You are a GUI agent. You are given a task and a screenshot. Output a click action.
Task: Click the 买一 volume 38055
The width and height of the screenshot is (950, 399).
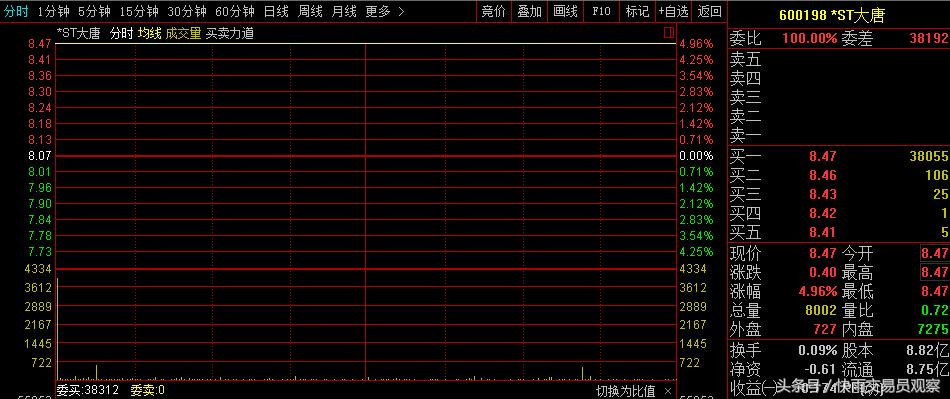929,157
